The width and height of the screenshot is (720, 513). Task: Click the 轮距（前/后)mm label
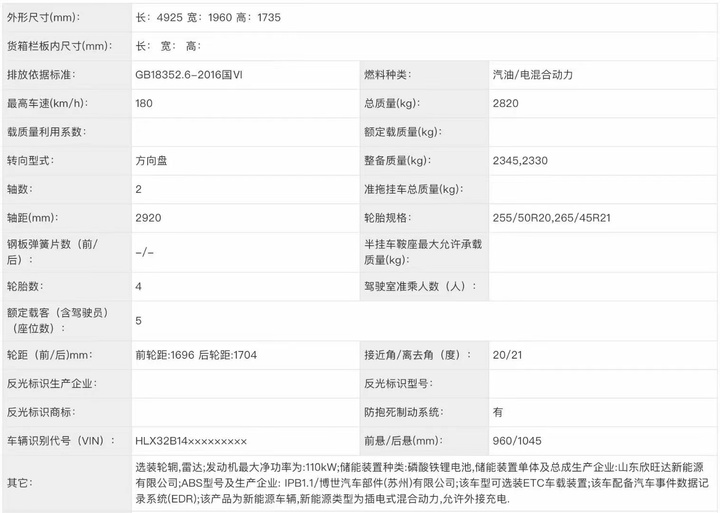pyautogui.click(x=50, y=355)
